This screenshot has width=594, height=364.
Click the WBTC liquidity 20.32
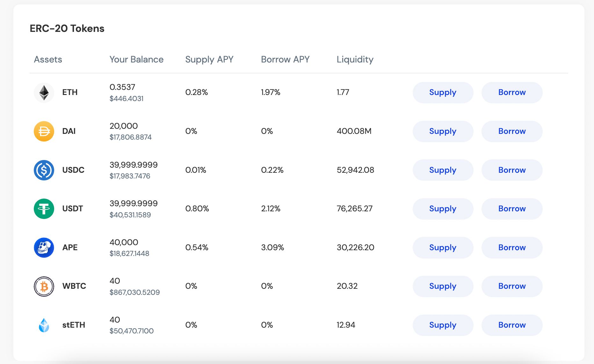[347, 286]
